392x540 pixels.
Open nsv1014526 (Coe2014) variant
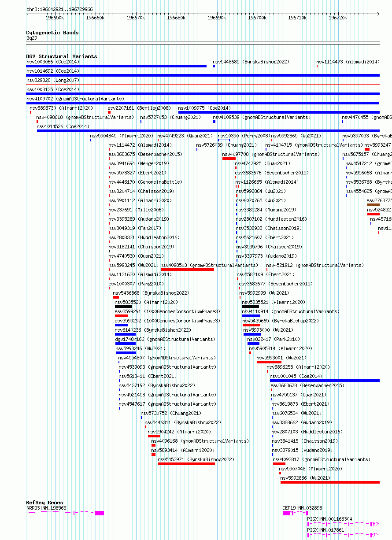point(63,127)
